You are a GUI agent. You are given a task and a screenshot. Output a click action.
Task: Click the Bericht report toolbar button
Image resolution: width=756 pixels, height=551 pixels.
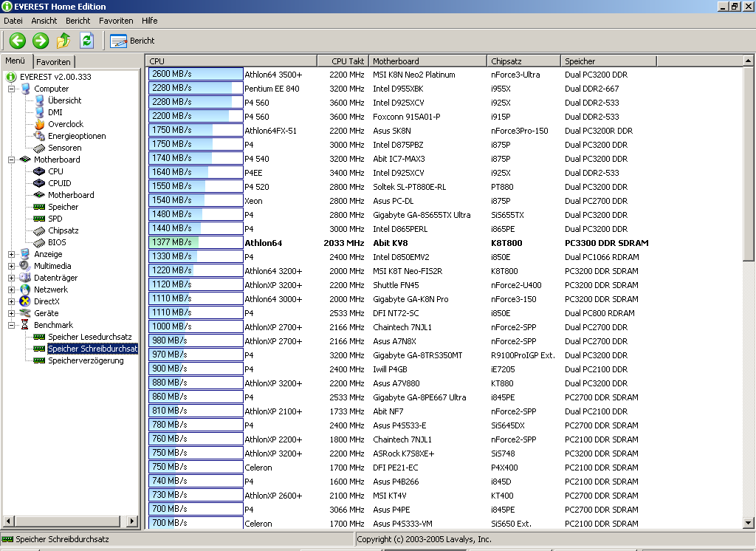click(x=132, y=41)
